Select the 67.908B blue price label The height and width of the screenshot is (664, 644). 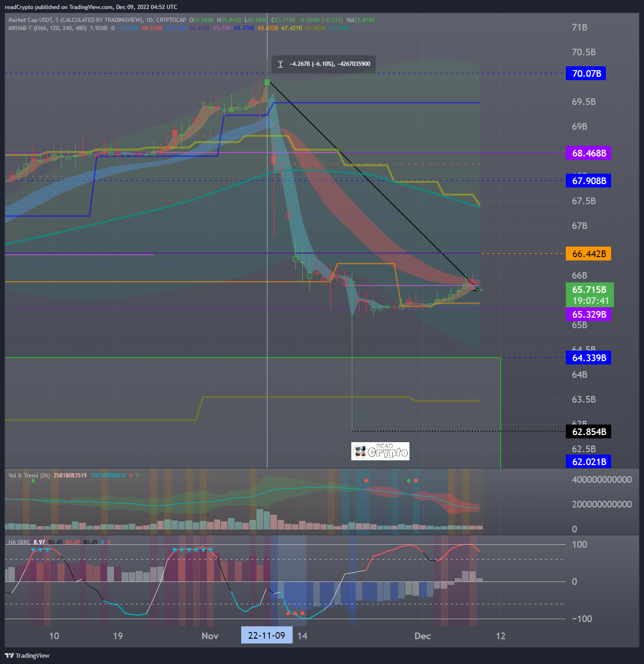coord(588,181)
